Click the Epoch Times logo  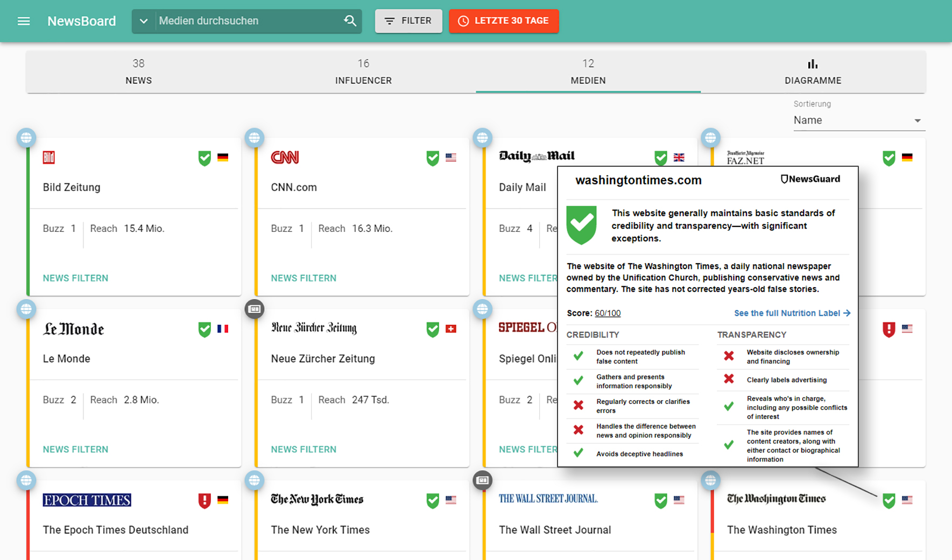point(87,500)
